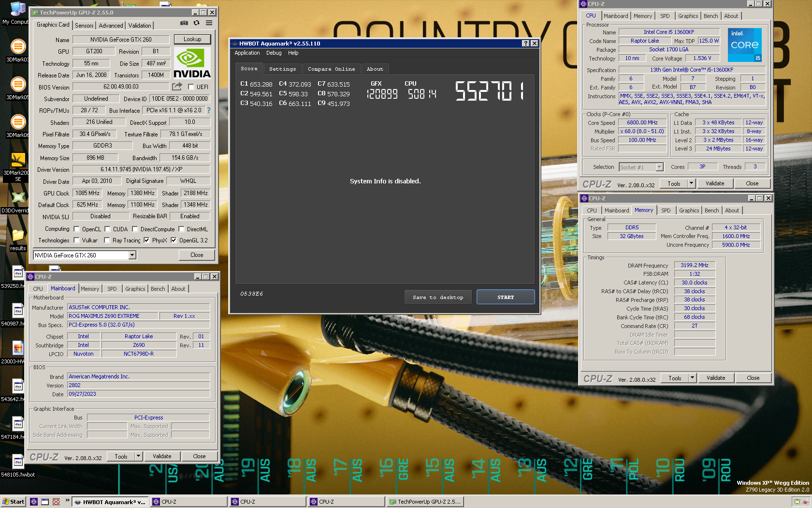Screen dimensions: 812x508
Task: Toggle the Vulkan checkbox
Action: click(76, 240)
